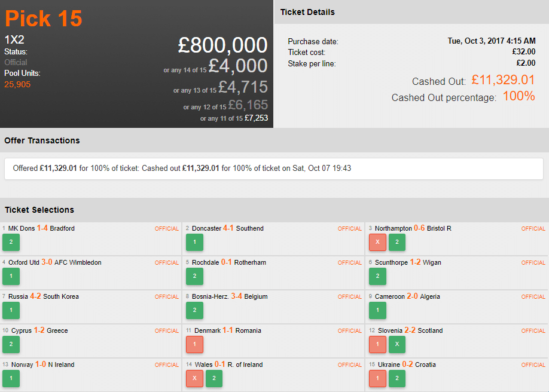Click the 1 pick under Norway–N Ireland
This screenshot has width=549, height=392.
(x=11, y=378)
